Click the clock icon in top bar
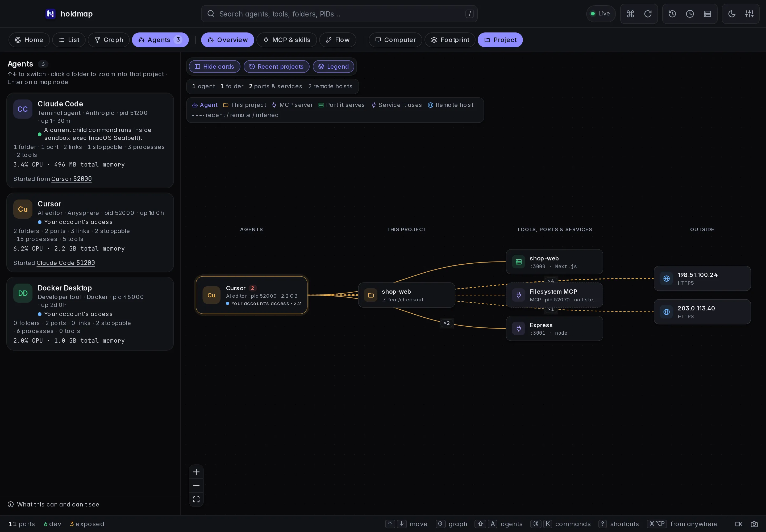 tap(690, 14)
